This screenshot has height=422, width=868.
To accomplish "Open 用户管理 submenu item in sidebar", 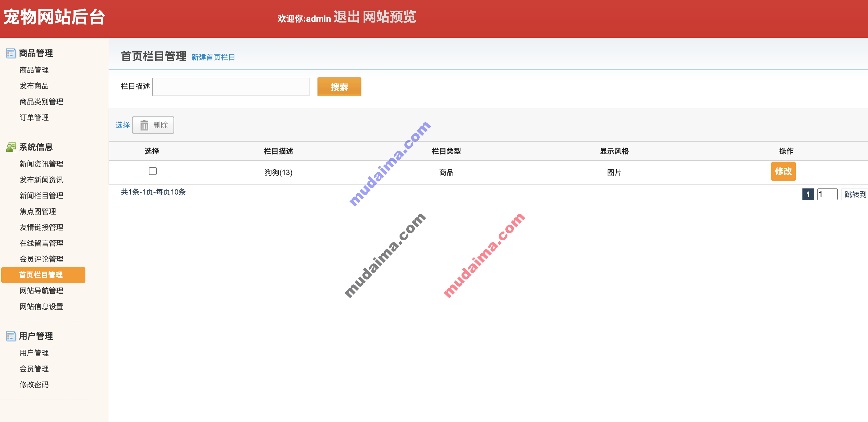I will click(34, 353).
